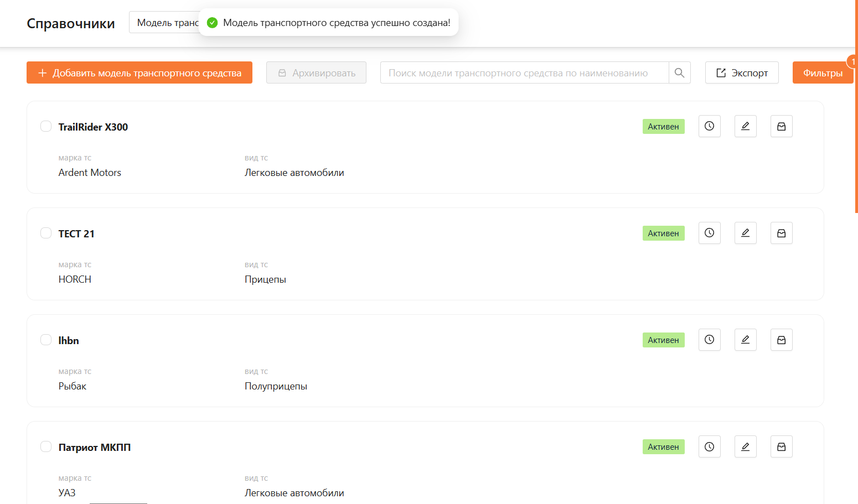Edit the TrailRider X300 model
The image size is (858, 504).
click(745, 126)
